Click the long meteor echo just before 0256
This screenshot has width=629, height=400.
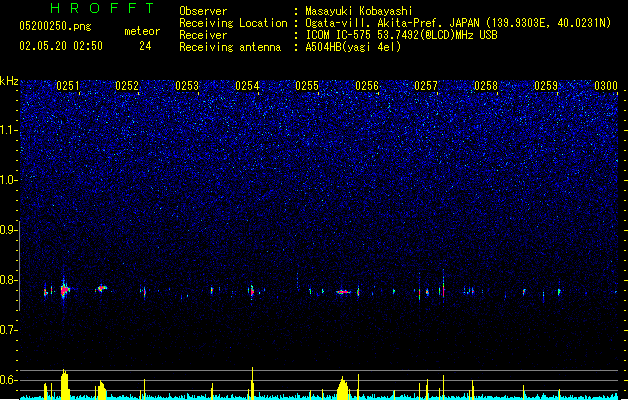(343, 292)
